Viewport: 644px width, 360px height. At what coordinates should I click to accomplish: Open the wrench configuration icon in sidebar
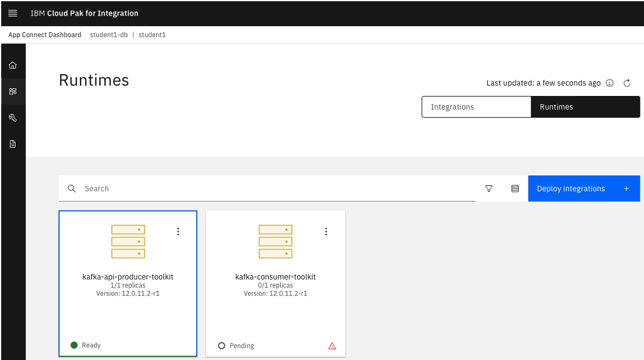pos(13,118)
